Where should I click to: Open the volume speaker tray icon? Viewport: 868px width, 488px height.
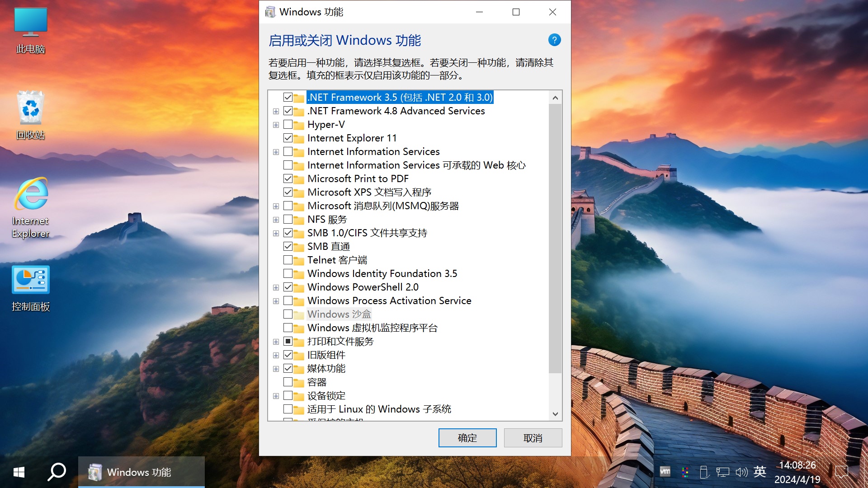[741, 472]
